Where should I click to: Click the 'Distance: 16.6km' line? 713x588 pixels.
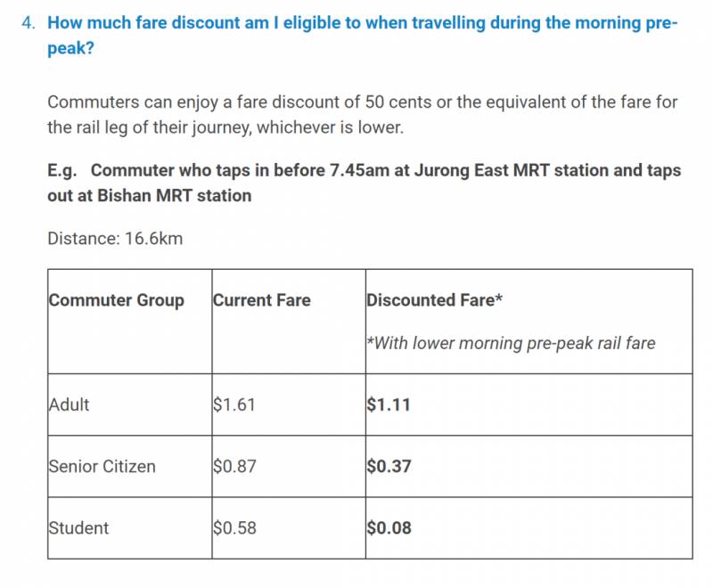coord(115,238)
